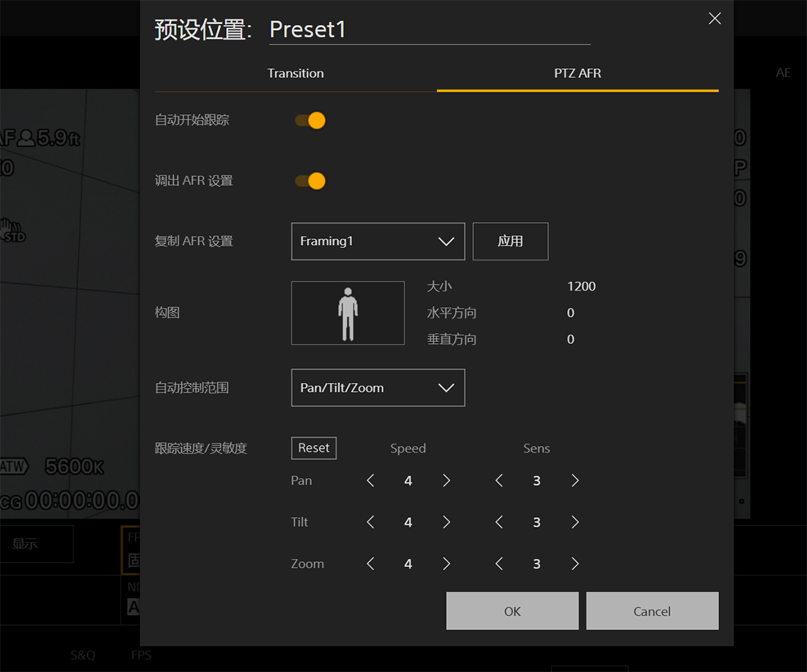Turn off the 调出 AFR 设置 toggle
Viewport: 807px width, 672px height.
[x=310, y=180]
